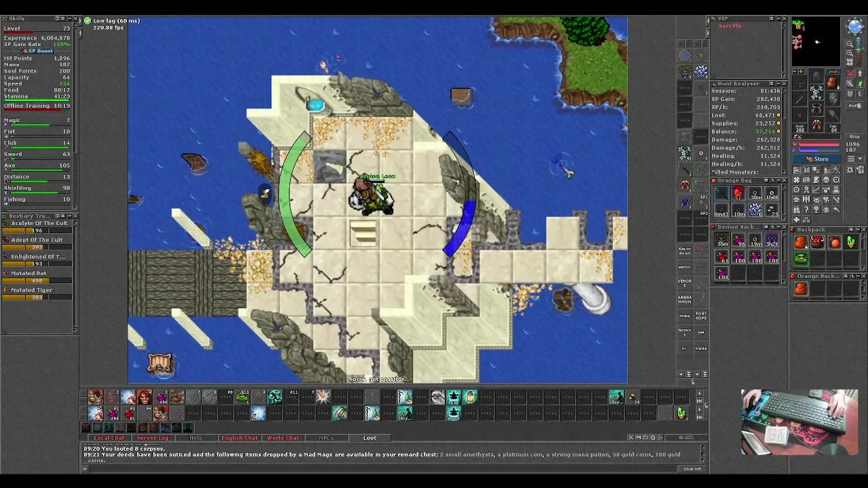Click the chat log scrollbar

pos(703,453)
